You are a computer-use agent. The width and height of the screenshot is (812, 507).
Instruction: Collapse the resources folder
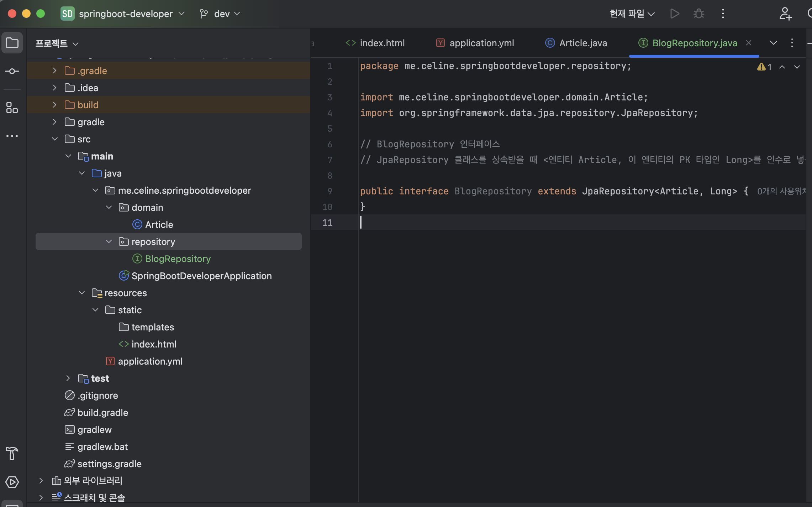pyautogui.click(x=82, y=293)
